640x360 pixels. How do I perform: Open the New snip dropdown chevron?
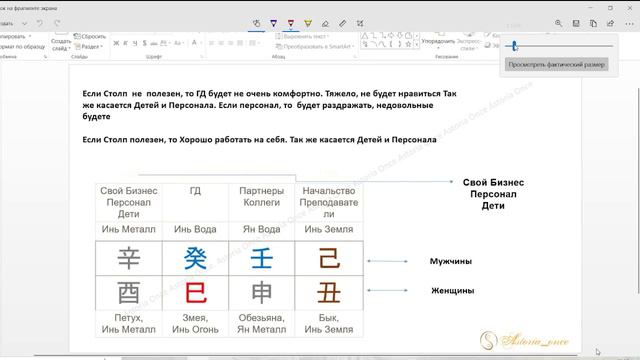(x=25, y=24)
